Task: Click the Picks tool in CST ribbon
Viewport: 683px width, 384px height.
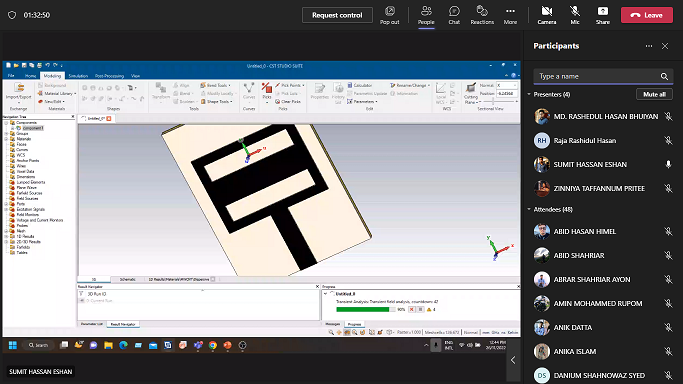Action: 267,93
